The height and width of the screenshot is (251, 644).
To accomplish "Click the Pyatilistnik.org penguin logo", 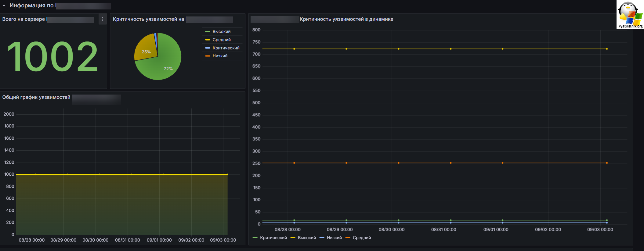I will 630,14.
